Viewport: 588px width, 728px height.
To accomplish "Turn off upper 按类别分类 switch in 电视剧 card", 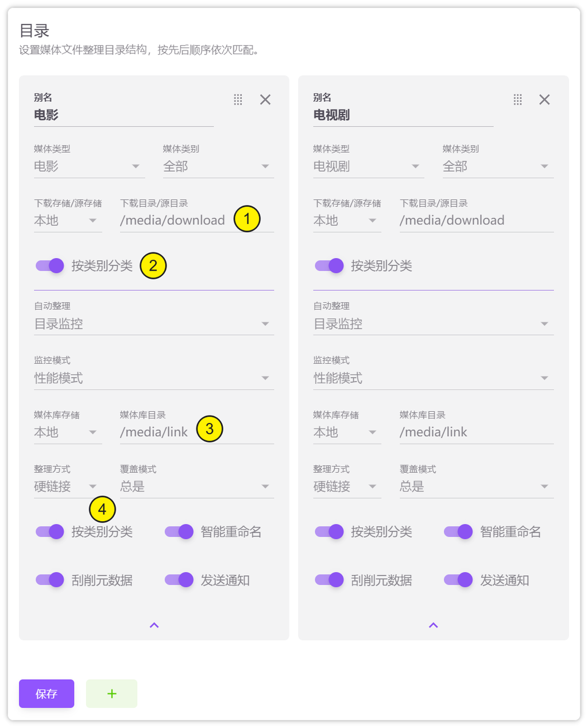I will [x=330, y=266].
